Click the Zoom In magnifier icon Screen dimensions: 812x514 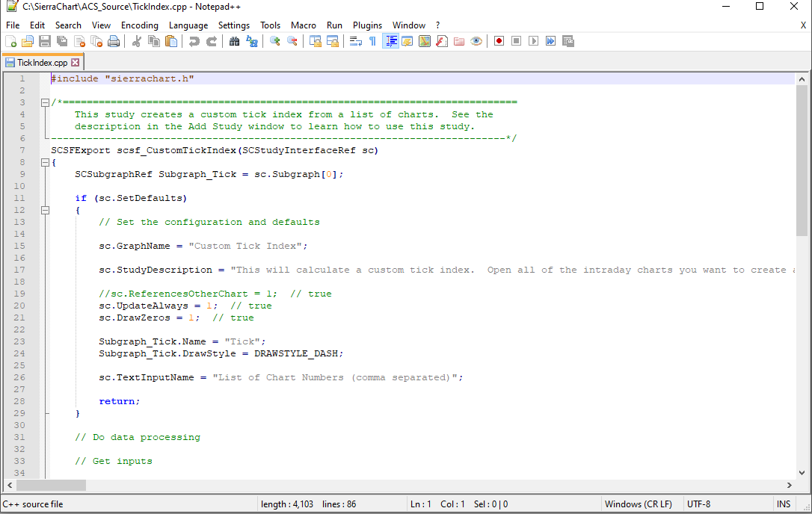[275, 41]
